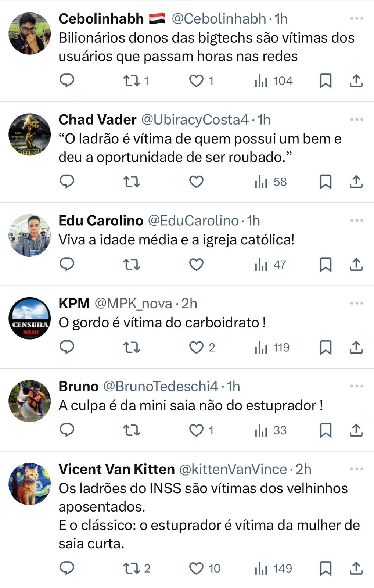Screen dimensions: 374x588
Task: Open more options on Cebolinhabh's tweet
Action: click(x=356, y=18)
